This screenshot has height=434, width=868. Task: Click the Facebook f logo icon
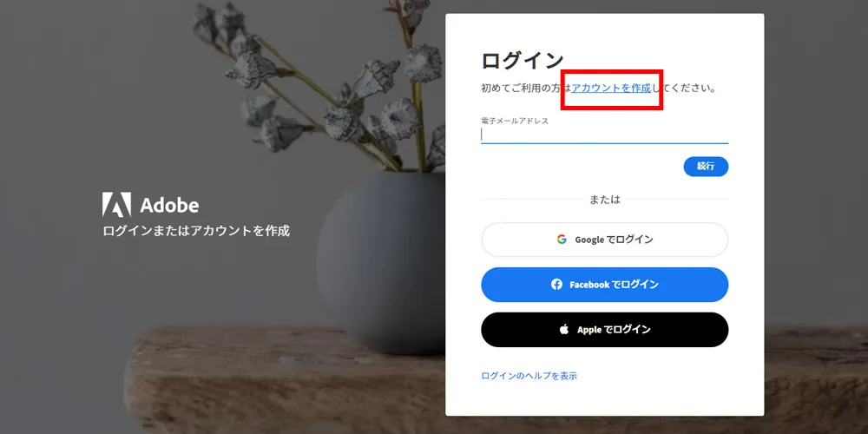tap(557, 285)
